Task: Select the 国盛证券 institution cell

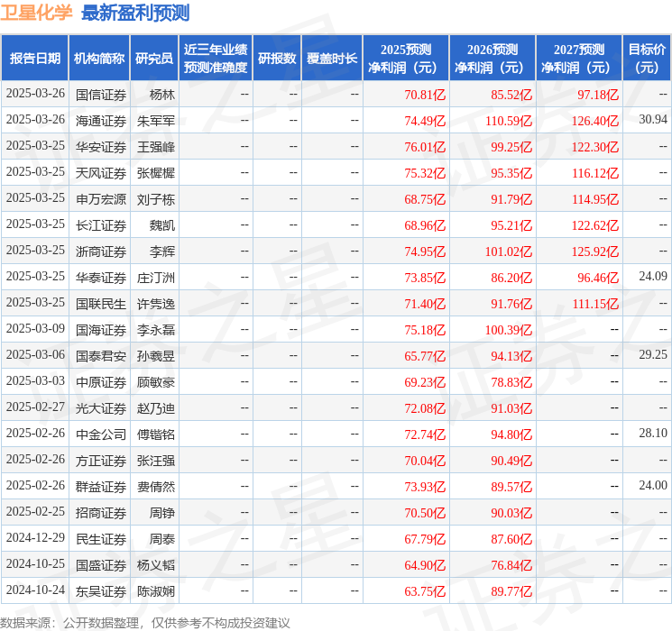Action: pos(101,565)
